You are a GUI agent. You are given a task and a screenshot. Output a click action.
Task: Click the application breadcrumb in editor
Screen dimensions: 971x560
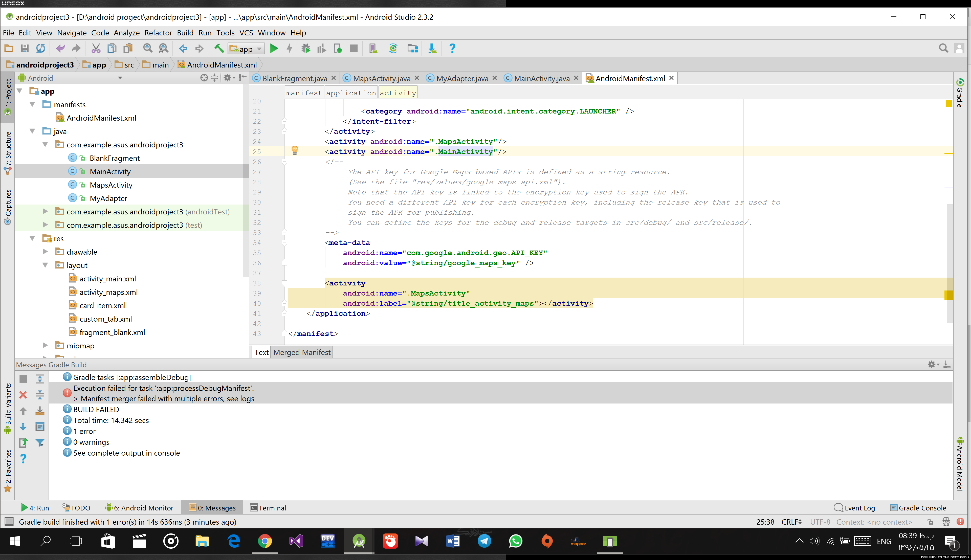pyautogui.click(x=351, y=93)
